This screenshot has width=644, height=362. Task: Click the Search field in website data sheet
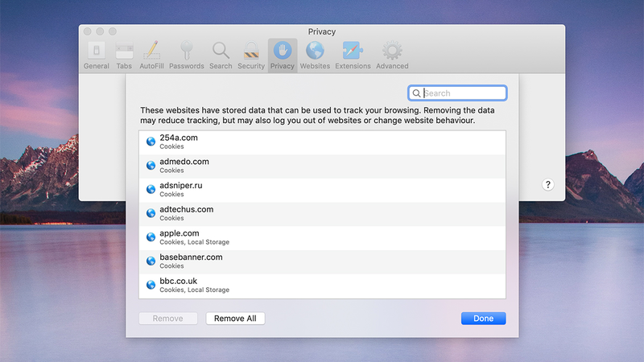tap(457, 93)
